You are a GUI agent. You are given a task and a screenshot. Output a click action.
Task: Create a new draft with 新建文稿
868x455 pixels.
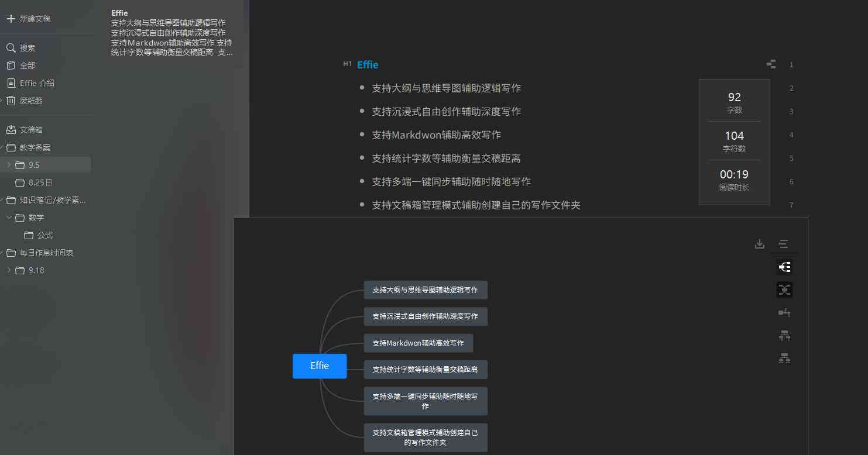click(35, 19)
